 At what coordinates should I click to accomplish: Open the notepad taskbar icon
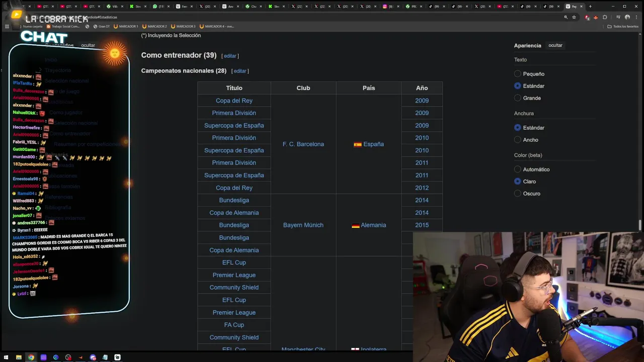click(105, 357)
